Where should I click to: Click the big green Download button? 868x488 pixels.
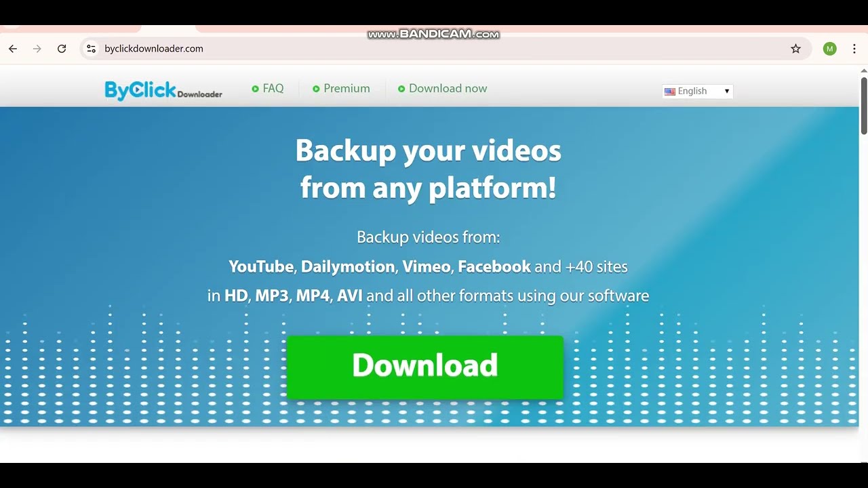(425, 367)
